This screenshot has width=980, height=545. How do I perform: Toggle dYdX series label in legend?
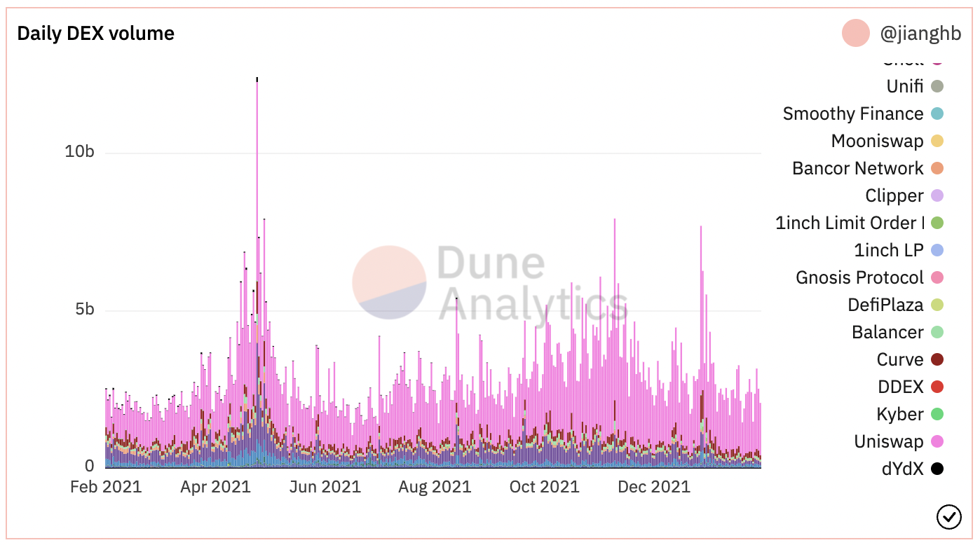(903, 469)
